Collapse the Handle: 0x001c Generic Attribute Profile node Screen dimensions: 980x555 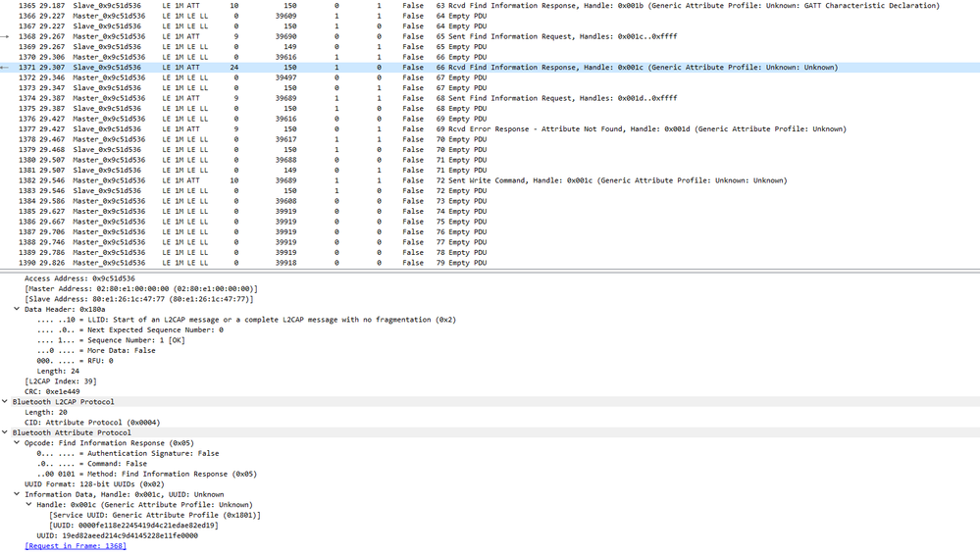pos(28,504)
